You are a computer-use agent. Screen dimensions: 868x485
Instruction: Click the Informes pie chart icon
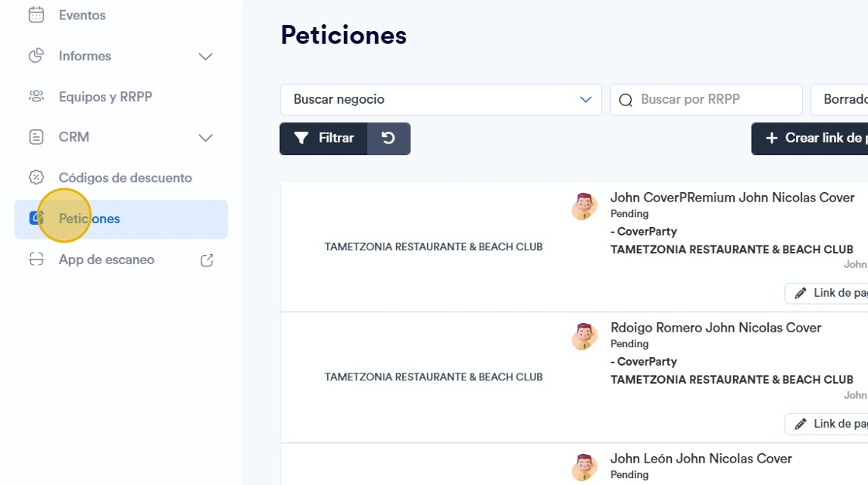pyautogui.click(x=36, y=56)
